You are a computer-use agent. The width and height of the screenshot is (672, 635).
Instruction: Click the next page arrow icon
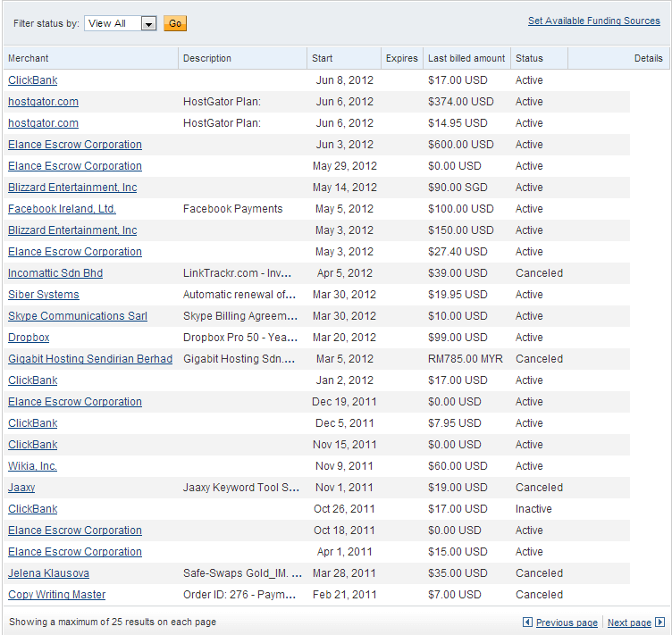[x=659, y=622]
